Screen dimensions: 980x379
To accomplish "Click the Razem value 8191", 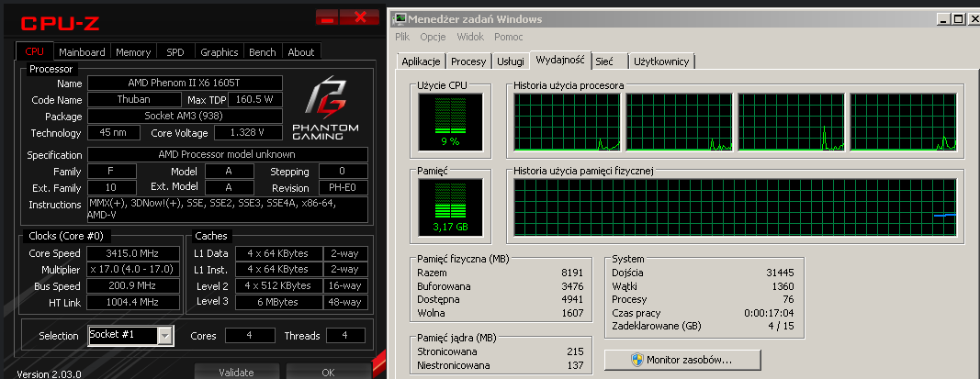I will pyautogui.click(x=572, y=273).
